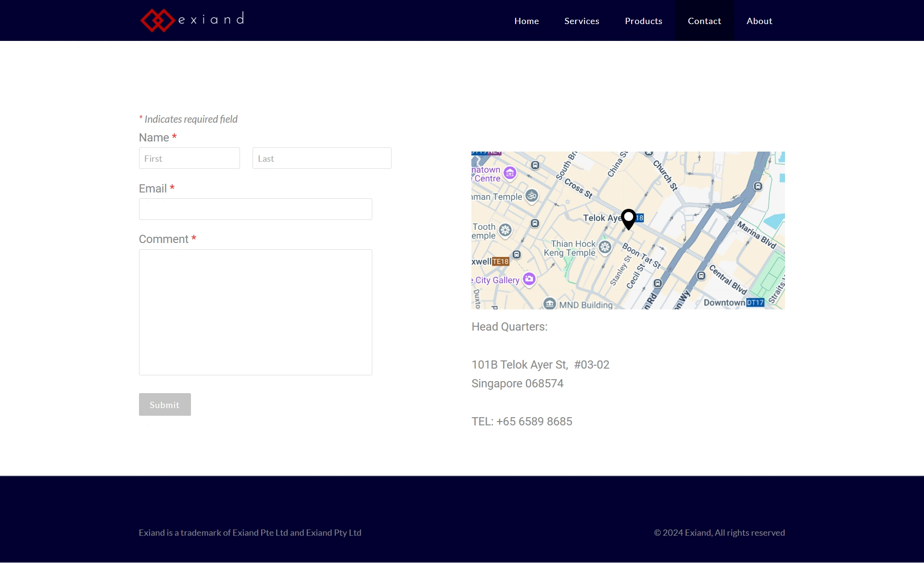This screenshot has height=563, width=924.
Task: Click the Chinatown Heritage Centre museum icon
Action: tap(510, 173)
